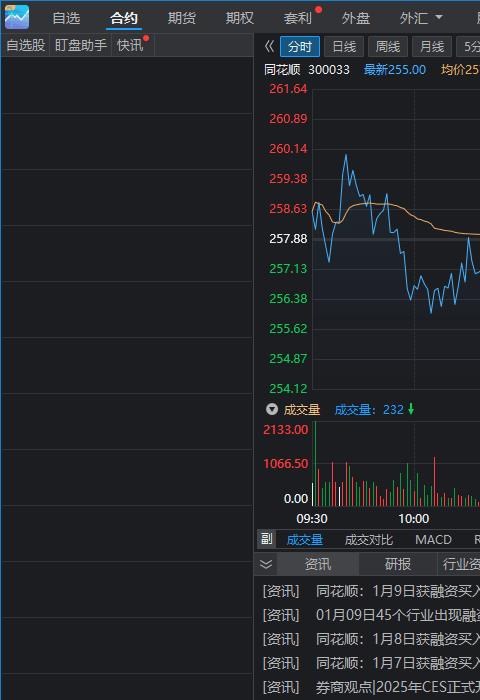Open the 套利 menu
This screenshot has height=700, width=480.
[297, 18]
